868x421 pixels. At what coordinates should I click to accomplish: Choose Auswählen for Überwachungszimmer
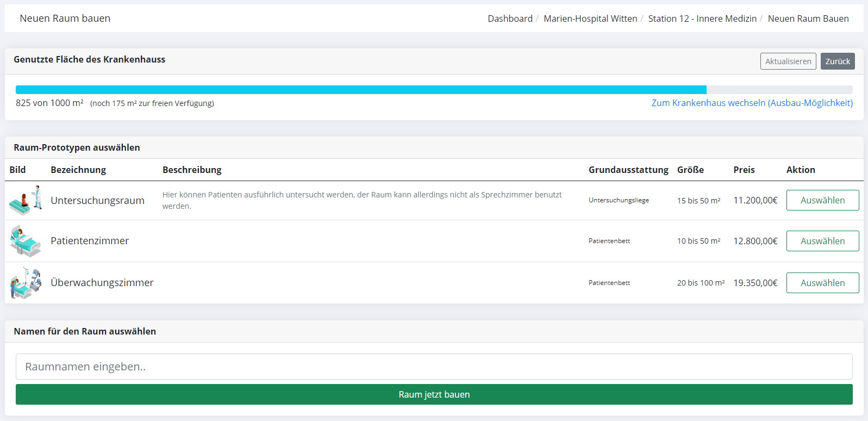tap(822, 283)
